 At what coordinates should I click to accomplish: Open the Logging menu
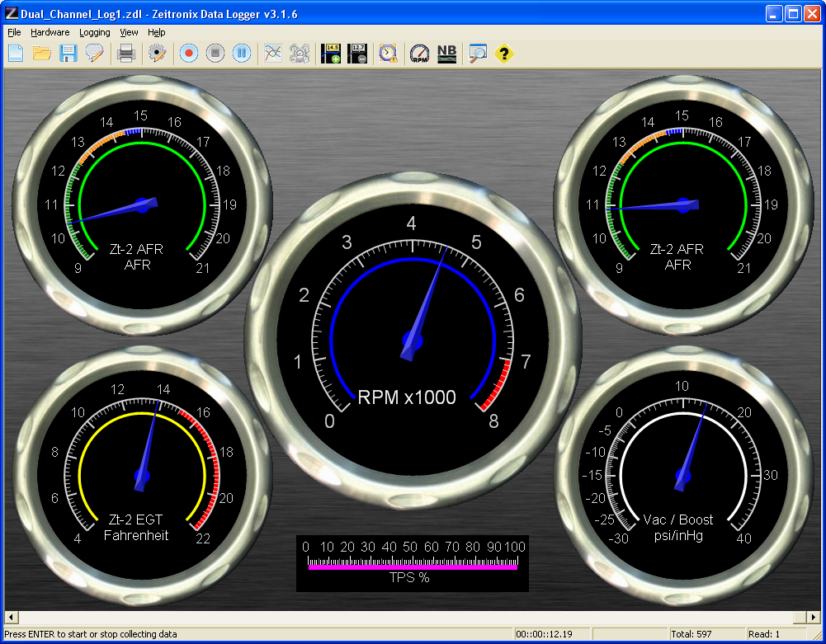coord(95,32)
